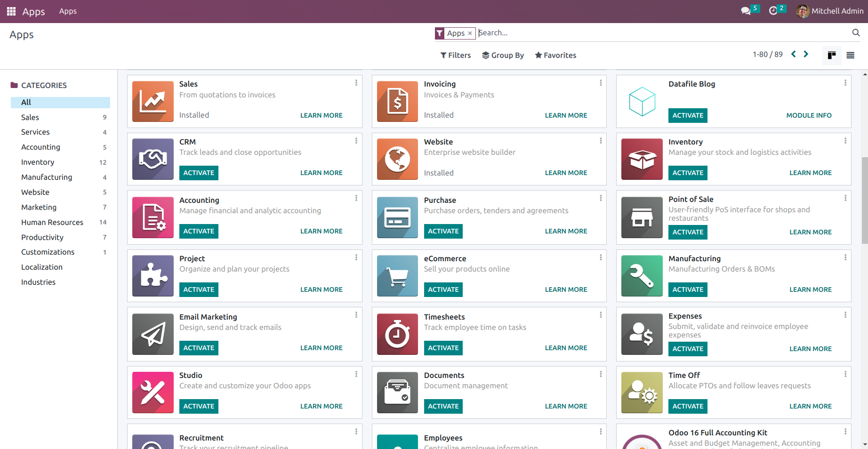Click the Studio tools icon

[153, 393]
